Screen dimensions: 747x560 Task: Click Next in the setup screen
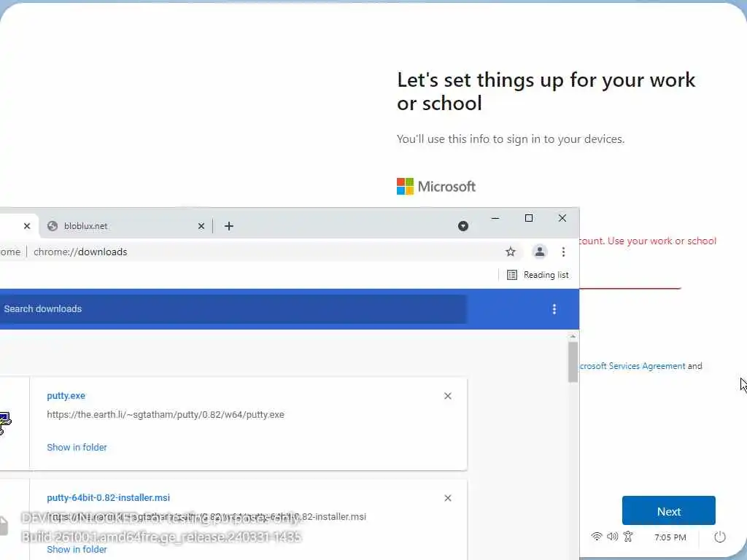point(668,511)
